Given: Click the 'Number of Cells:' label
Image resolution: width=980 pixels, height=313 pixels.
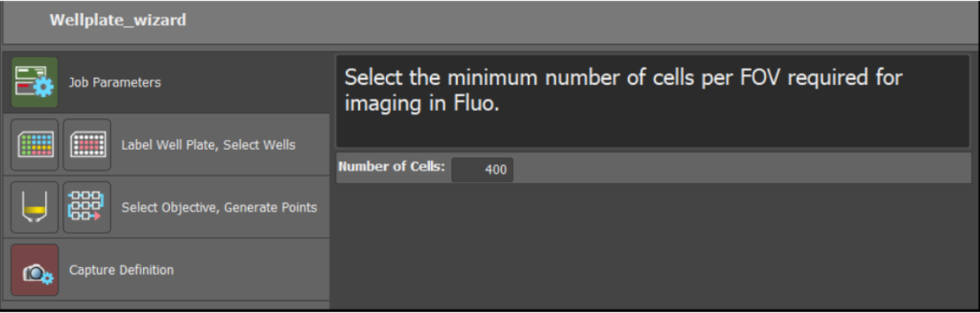Looking at the screenshot, I should tap(391, 167).
